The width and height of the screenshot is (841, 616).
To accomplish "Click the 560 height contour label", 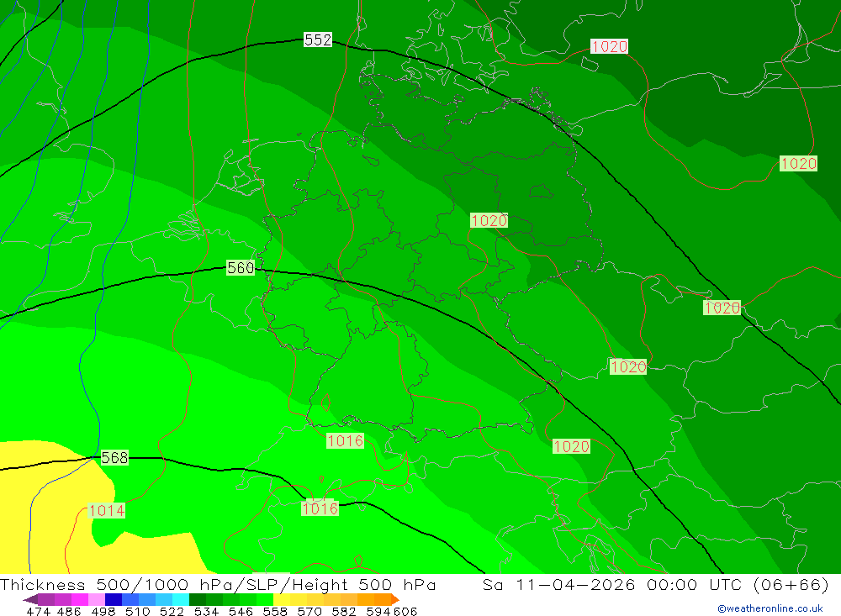I will point(241,267).
